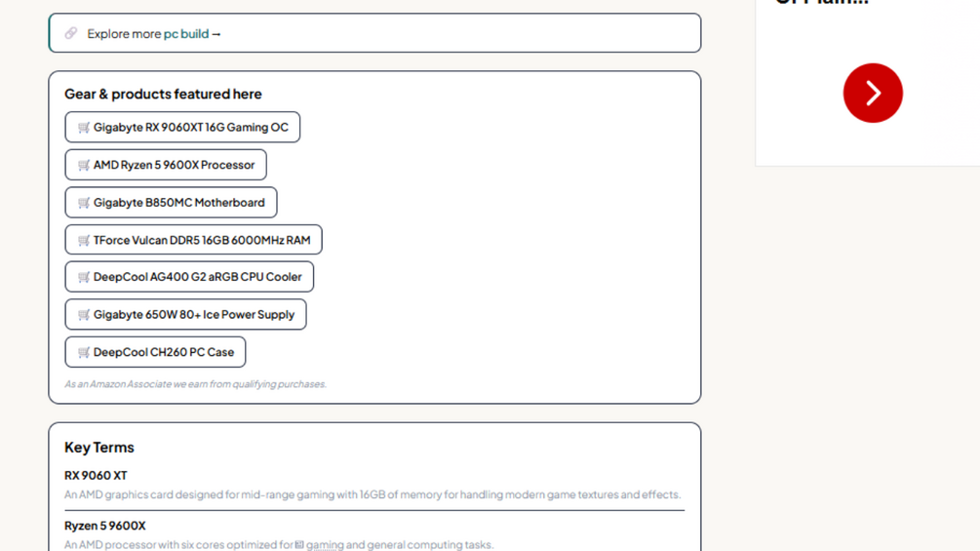Click the RX 9060 XT definition sentence
Screen dimensions: 980x551
coord(372,494)
